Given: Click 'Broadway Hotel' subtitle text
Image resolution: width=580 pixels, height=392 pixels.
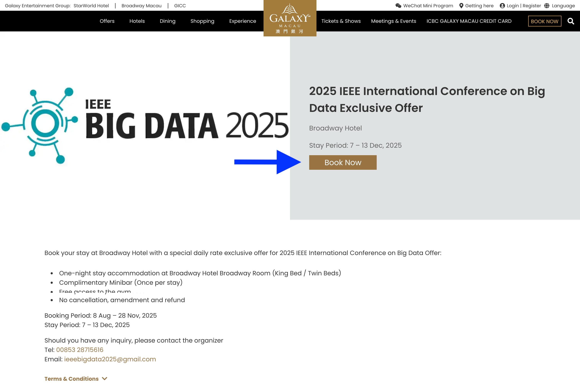Looking at the screenshot, I should tap(335, 128).
